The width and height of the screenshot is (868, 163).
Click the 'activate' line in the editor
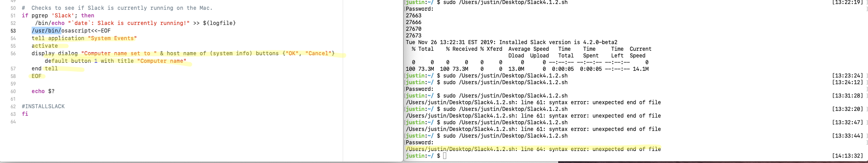click(x=44, y=46)
